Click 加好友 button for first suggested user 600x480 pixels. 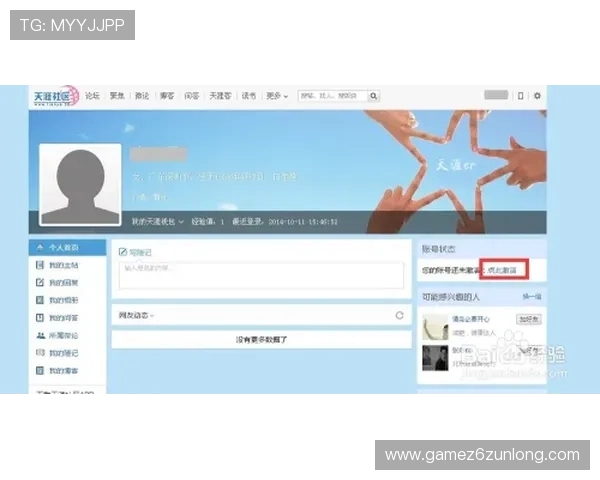(528, 319)
